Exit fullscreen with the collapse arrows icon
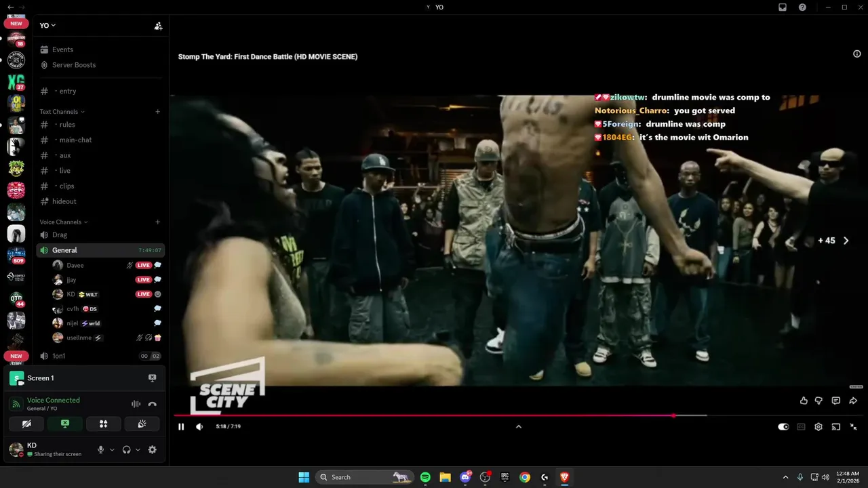Image resolution: width=868 pixels, height=488 pixels. click(853, 427)
